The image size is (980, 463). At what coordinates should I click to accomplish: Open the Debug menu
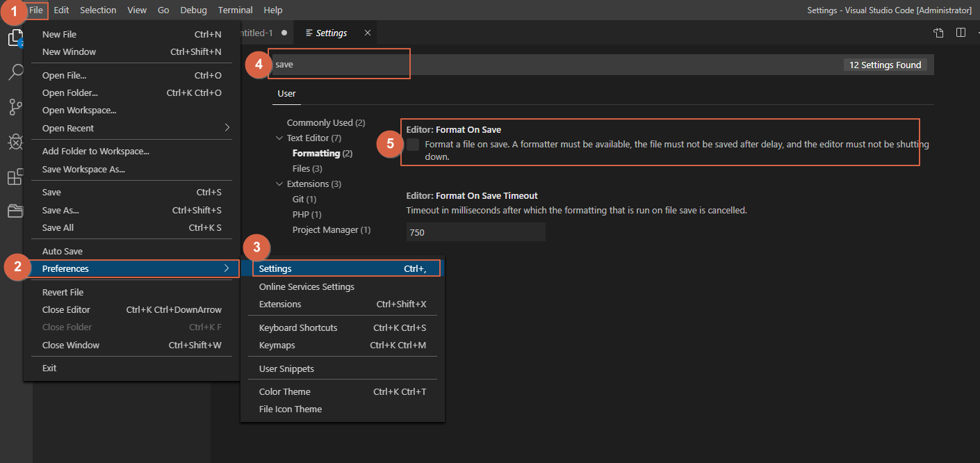coord(193,10)
